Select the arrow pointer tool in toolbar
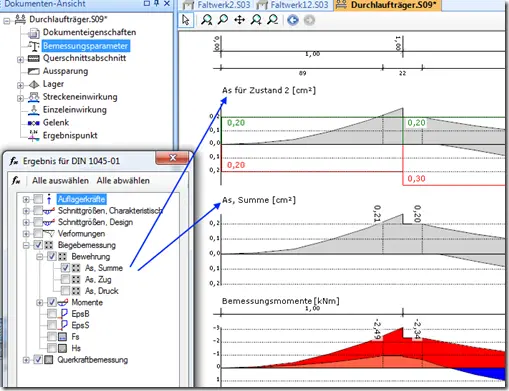Image resolution: width=509 pixels, height=391 pixels. [186, 20]
